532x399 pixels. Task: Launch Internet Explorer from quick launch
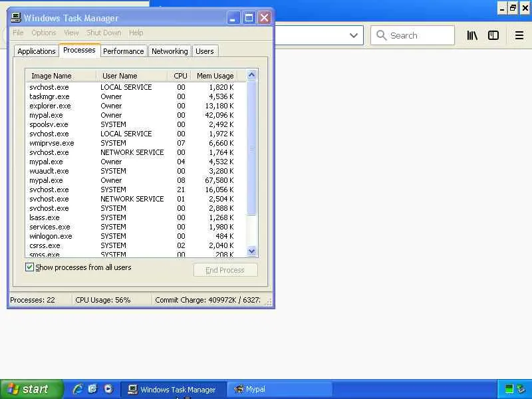[77, 389]
